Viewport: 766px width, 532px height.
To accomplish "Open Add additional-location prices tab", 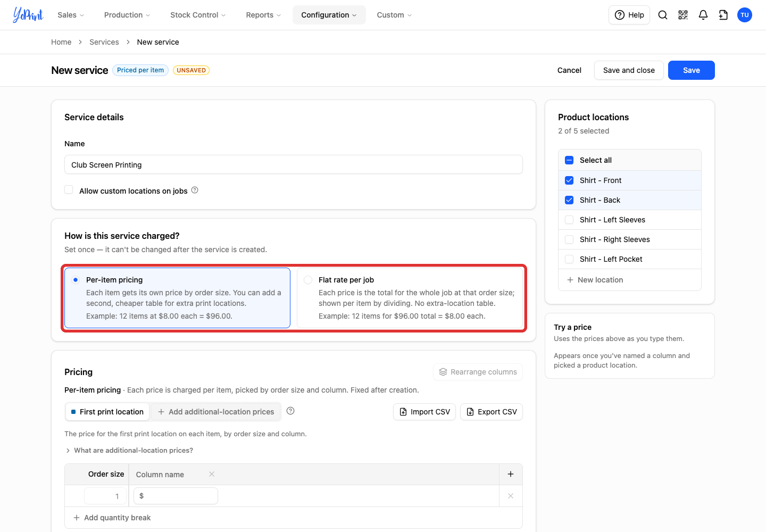I will pos(216,412).
